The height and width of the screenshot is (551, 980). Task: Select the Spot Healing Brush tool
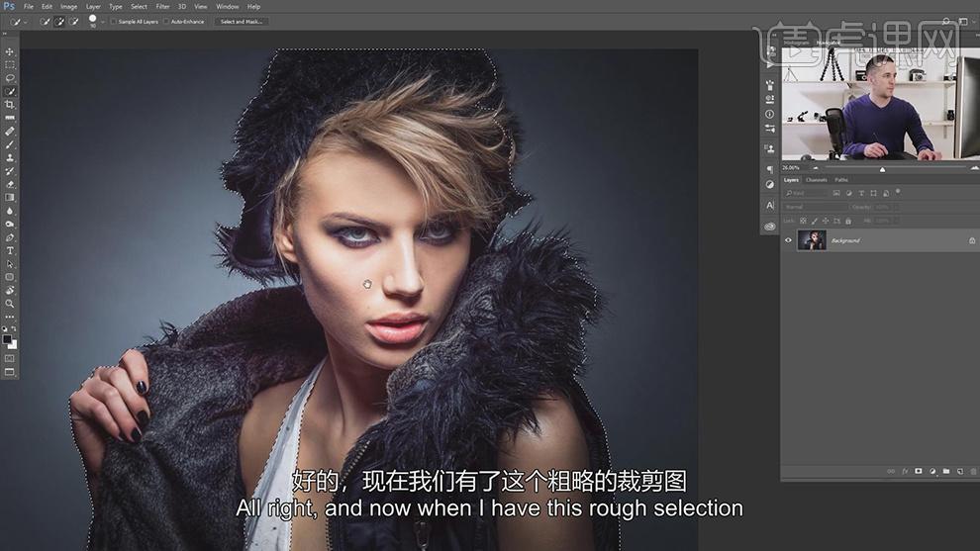(9, 132)
